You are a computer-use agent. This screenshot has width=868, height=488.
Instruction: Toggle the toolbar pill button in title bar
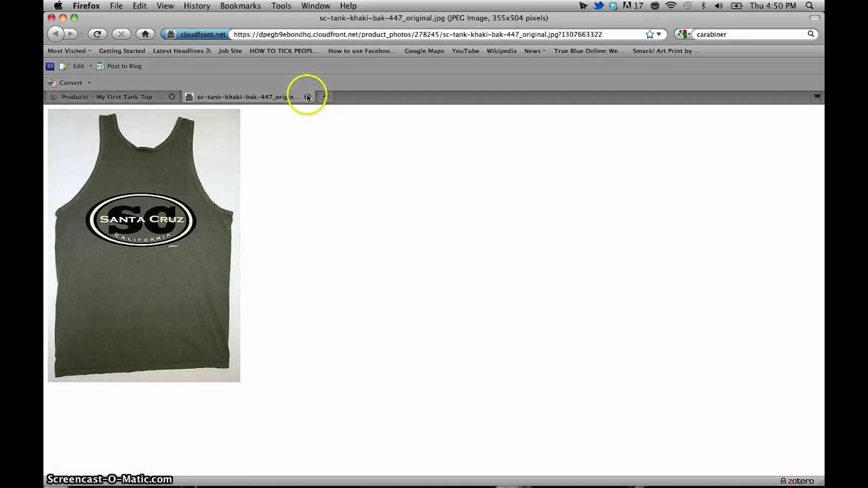(814, 18)
